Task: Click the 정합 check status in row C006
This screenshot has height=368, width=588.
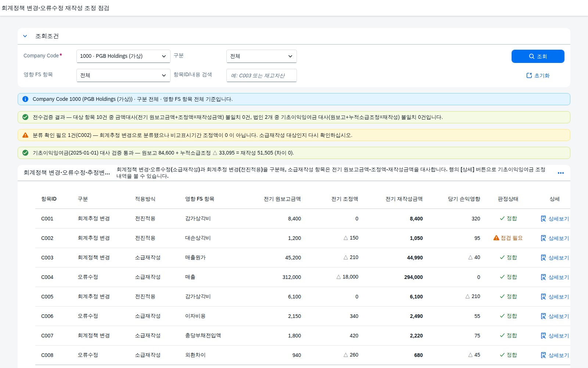Action: 508,316
